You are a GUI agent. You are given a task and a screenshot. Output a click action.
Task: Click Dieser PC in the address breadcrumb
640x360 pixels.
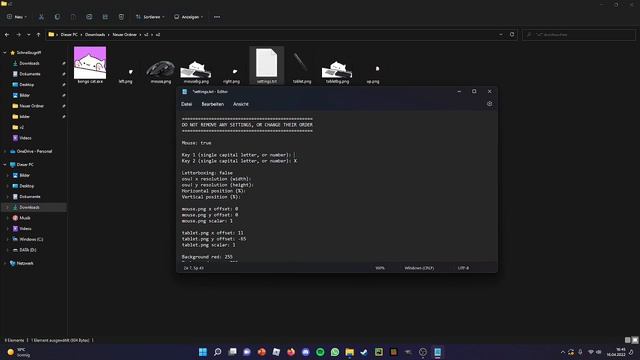pyautogui.click(x=69, y=35)
